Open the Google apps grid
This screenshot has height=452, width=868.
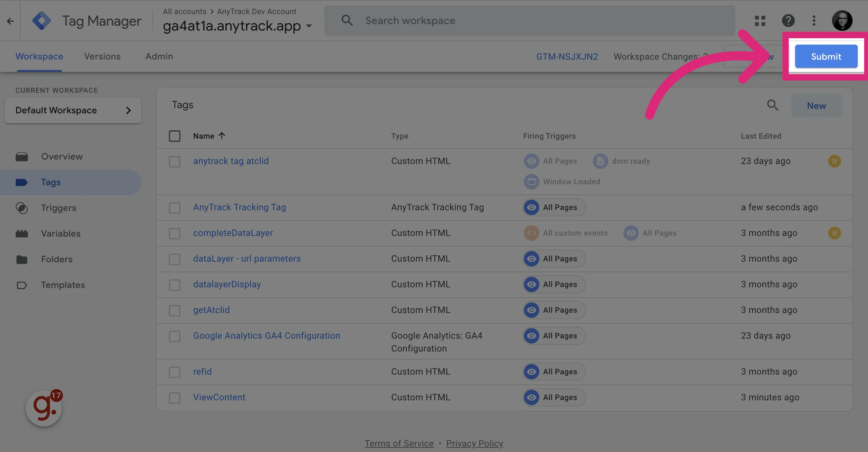(760, 21)
